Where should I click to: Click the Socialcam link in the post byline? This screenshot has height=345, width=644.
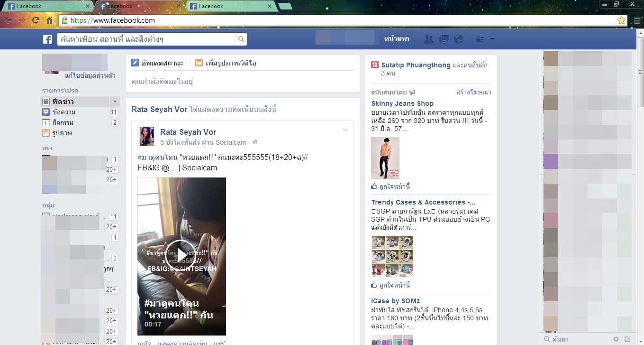(231, 142)
